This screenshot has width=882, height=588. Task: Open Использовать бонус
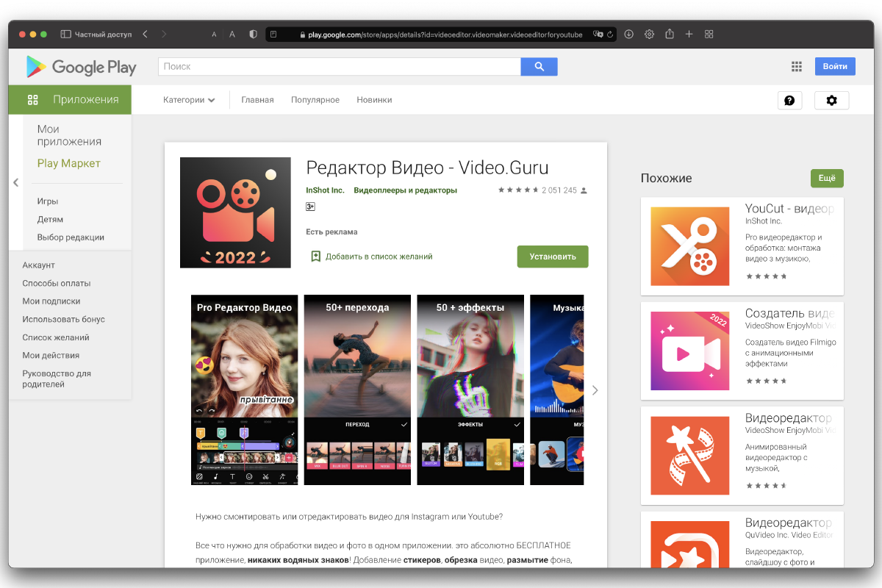pos(63,319)
